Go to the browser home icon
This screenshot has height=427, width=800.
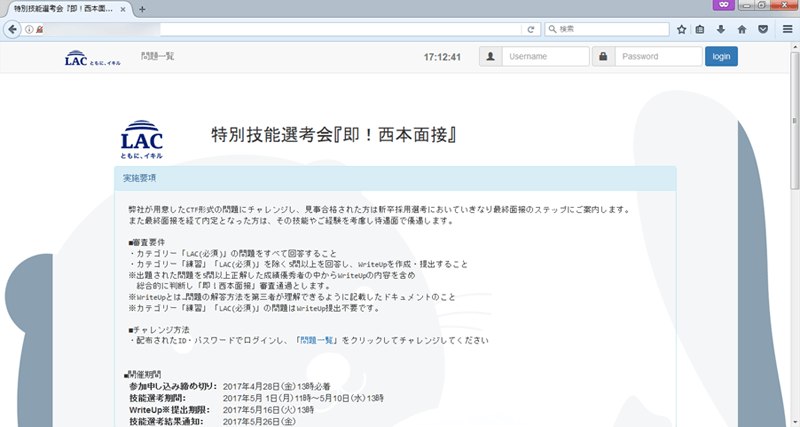pos(742,30)
